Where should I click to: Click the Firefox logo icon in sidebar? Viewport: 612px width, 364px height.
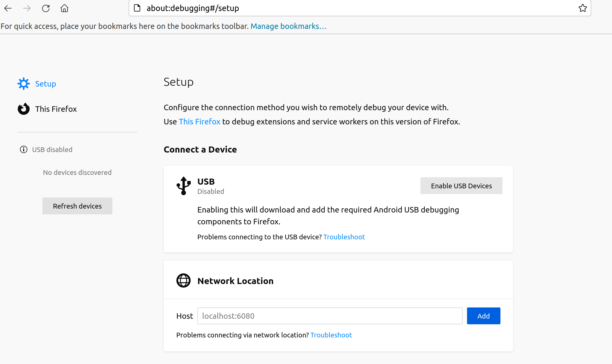point(24,109)
